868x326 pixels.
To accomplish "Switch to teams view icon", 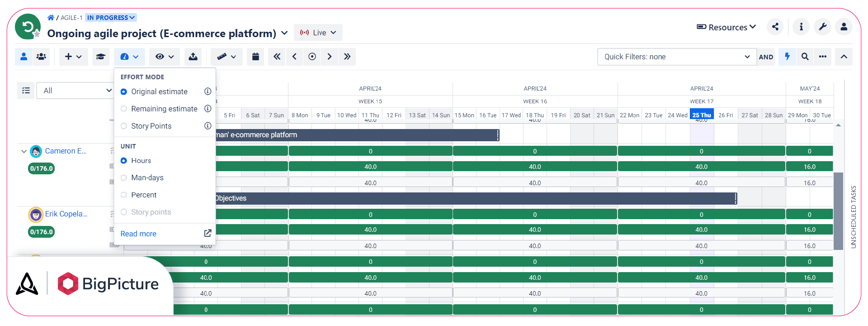I will tap(41, 57).
